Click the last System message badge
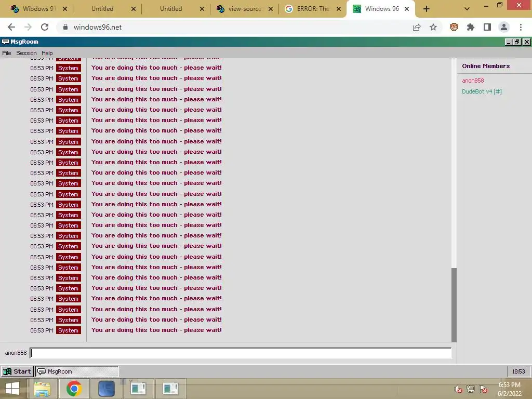Image resolution: width=532 pixels, height=399 pixels. click(x=68, y=330)
